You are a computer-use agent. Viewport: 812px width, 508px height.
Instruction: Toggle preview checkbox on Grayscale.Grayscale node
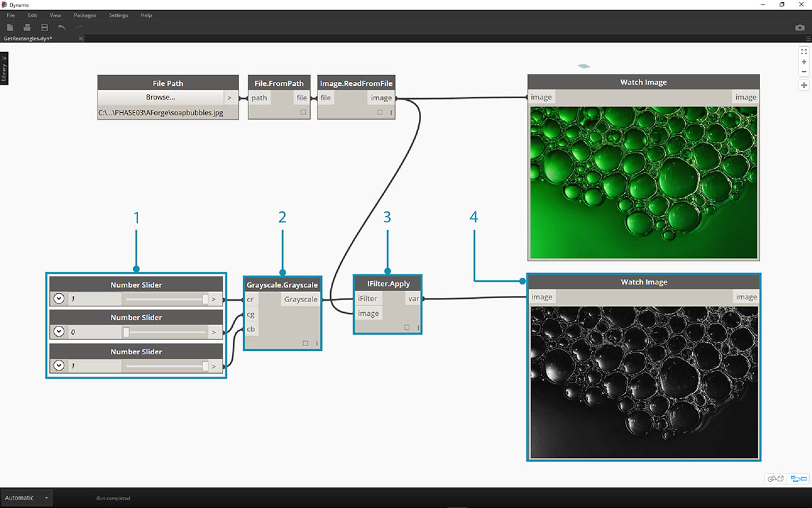tap(305, 343)
